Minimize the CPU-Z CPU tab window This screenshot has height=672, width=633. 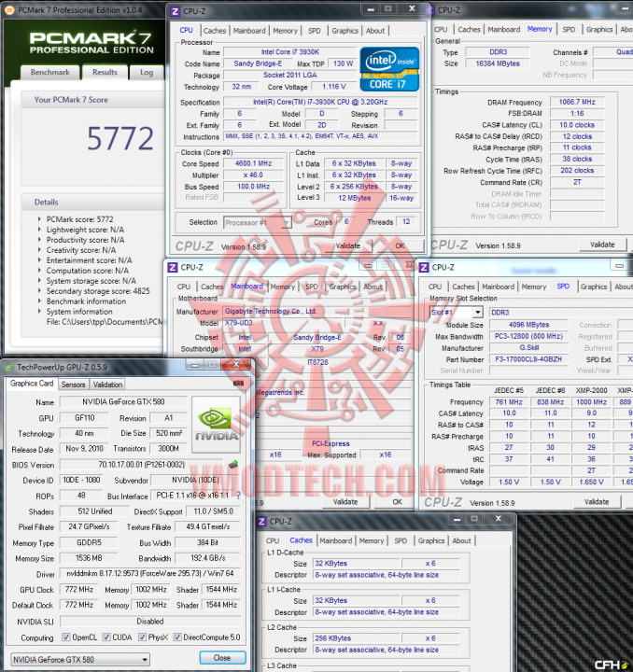click(371, 8)
